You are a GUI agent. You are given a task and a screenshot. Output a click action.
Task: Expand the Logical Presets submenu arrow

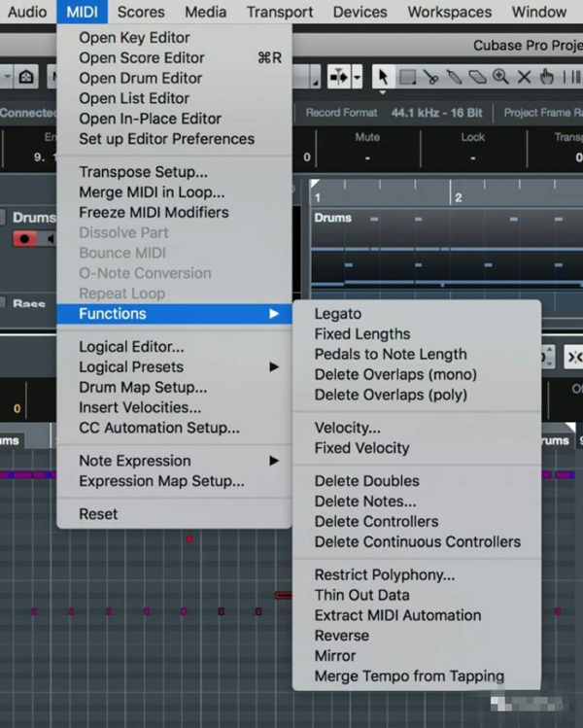(x=274, y=366)
